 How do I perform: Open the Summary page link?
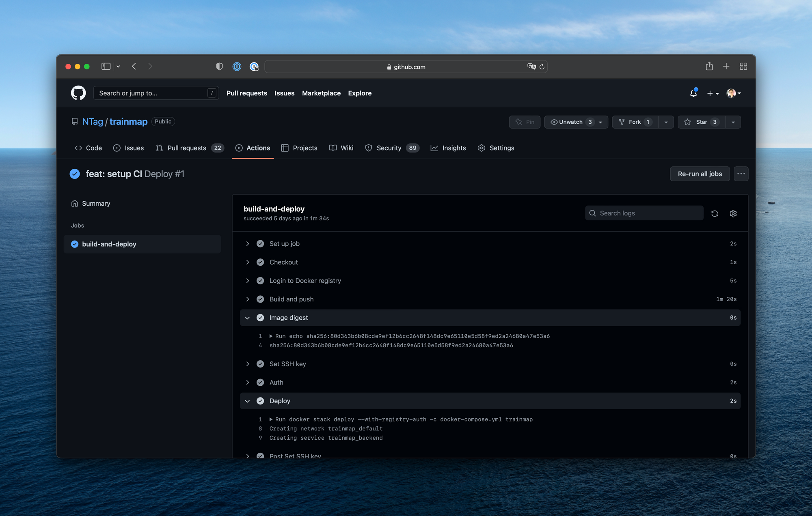point(96,203)
